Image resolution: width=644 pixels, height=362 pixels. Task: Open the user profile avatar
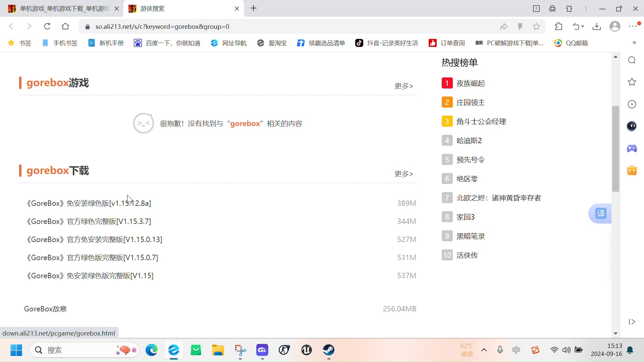pos(615,26)
